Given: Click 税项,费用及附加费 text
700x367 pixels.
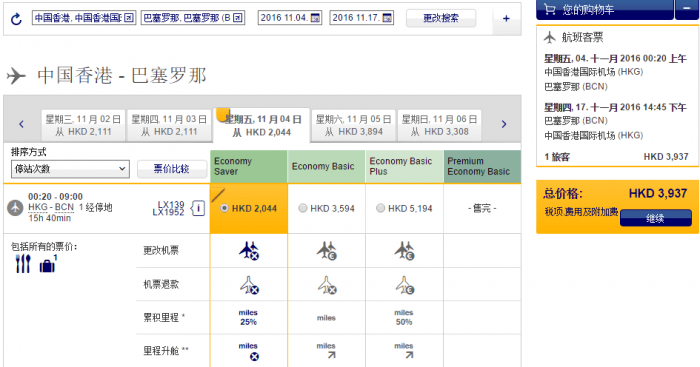Looking at the screenshot, I should 581,212.
